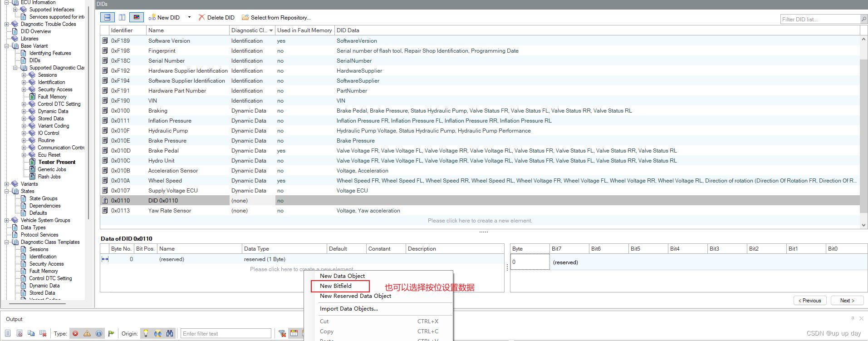Viewport: 868px width, 341px height.
Task: Expand the Dynamic Data tree node under Base Variant
Action: 24,111
